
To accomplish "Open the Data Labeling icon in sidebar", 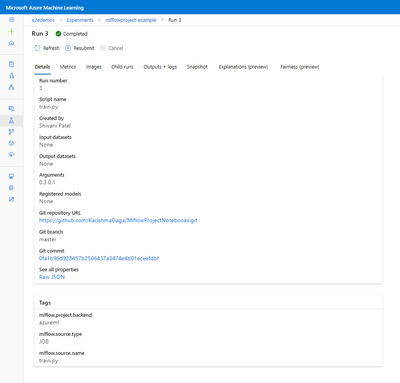I will tap(12, 199).
